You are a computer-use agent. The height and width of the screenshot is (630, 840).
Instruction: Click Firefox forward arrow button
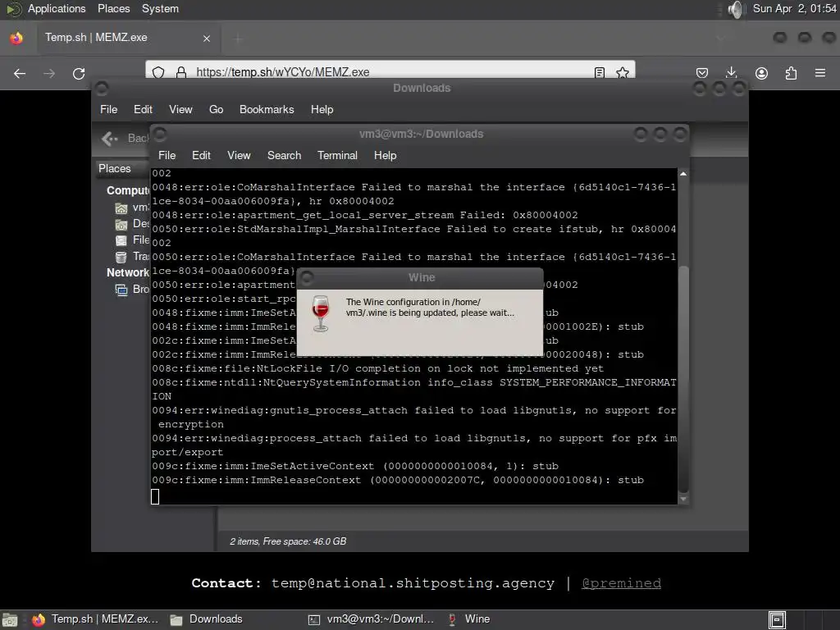pos(49,73)
